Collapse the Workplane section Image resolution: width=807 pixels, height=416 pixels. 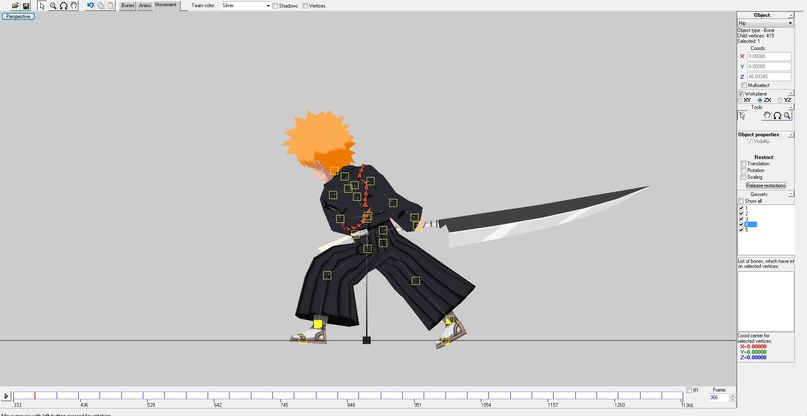click(x=791, y=93)
